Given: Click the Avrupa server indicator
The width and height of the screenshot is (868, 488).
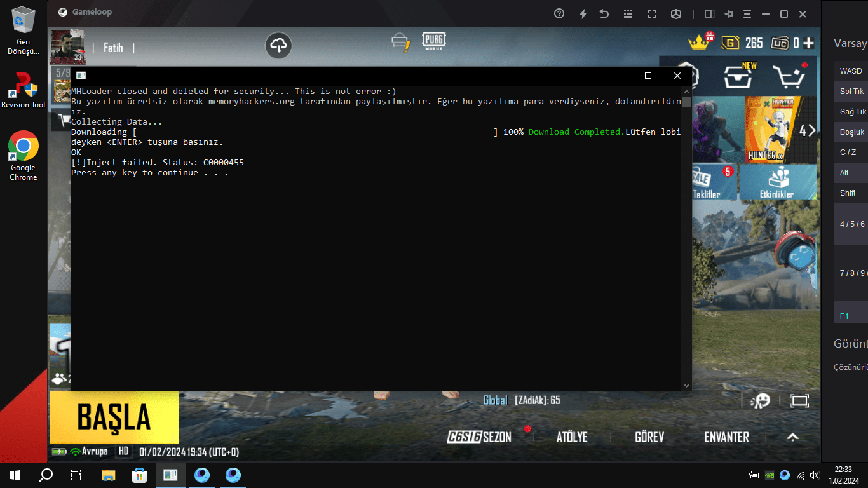Looking at the screenshot, I should pyautogui.click(x=89, y=452).
